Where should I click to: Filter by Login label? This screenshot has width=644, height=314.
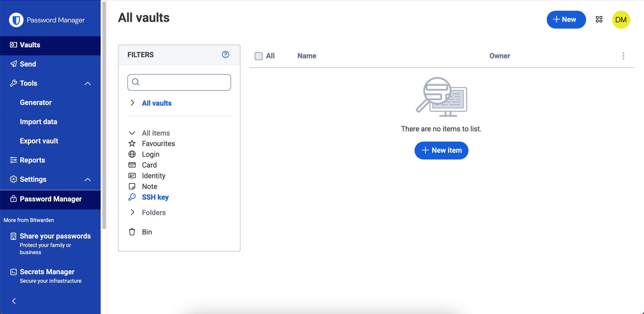click(x=150, y=154)
